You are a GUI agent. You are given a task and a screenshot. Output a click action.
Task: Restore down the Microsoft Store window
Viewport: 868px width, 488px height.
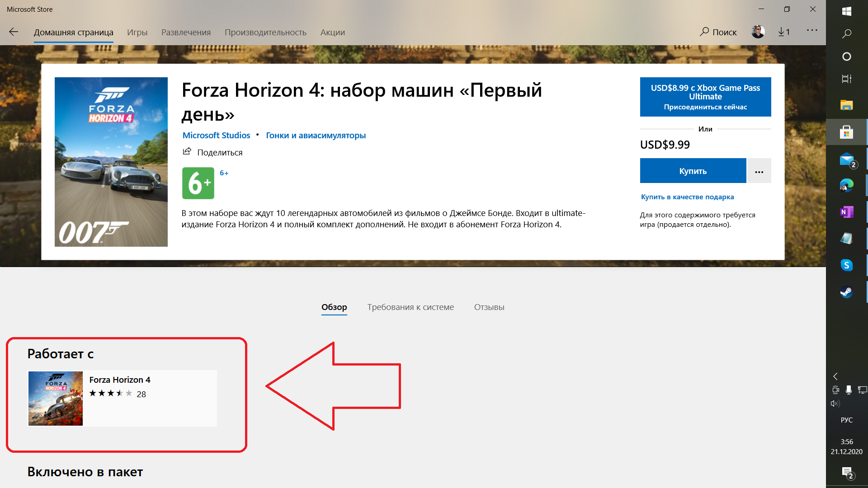pyautogui.click(x=787, y=9)
